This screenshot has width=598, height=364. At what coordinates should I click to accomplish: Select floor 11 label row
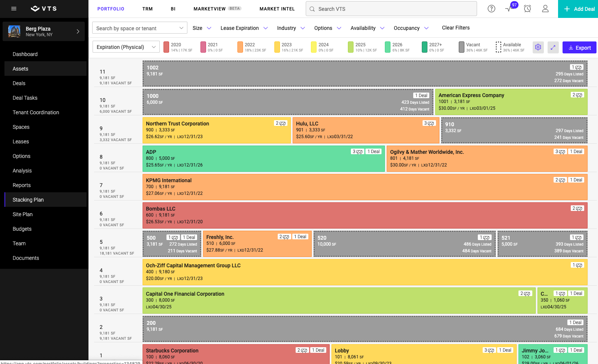[118, 77]
